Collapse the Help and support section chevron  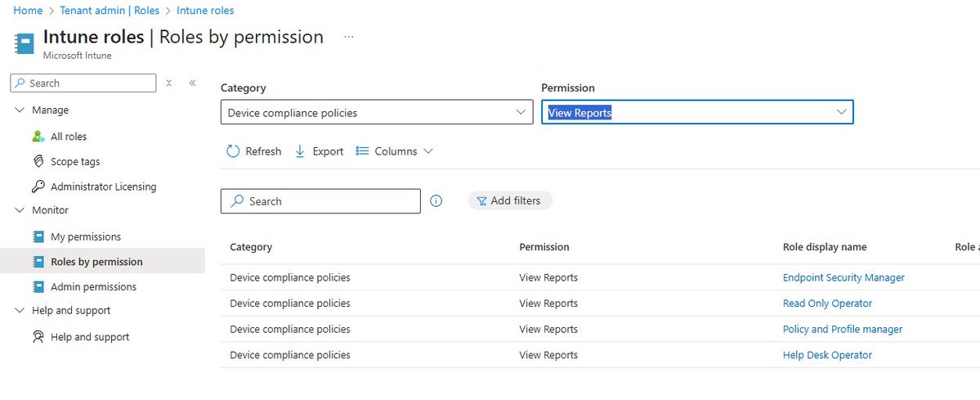pos(19,311)
